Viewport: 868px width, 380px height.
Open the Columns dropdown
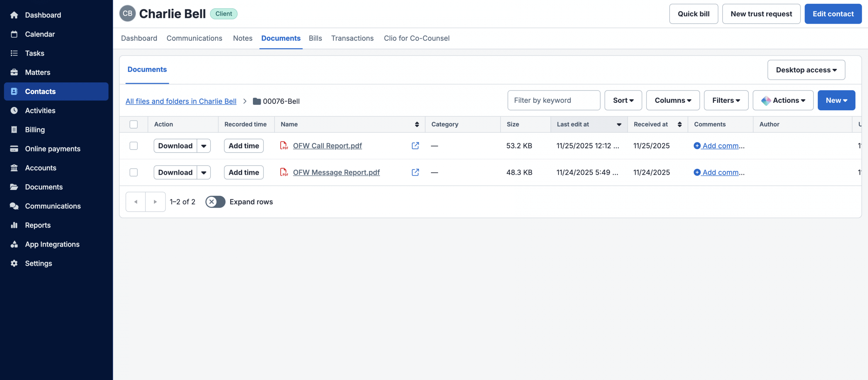(673, 100)
